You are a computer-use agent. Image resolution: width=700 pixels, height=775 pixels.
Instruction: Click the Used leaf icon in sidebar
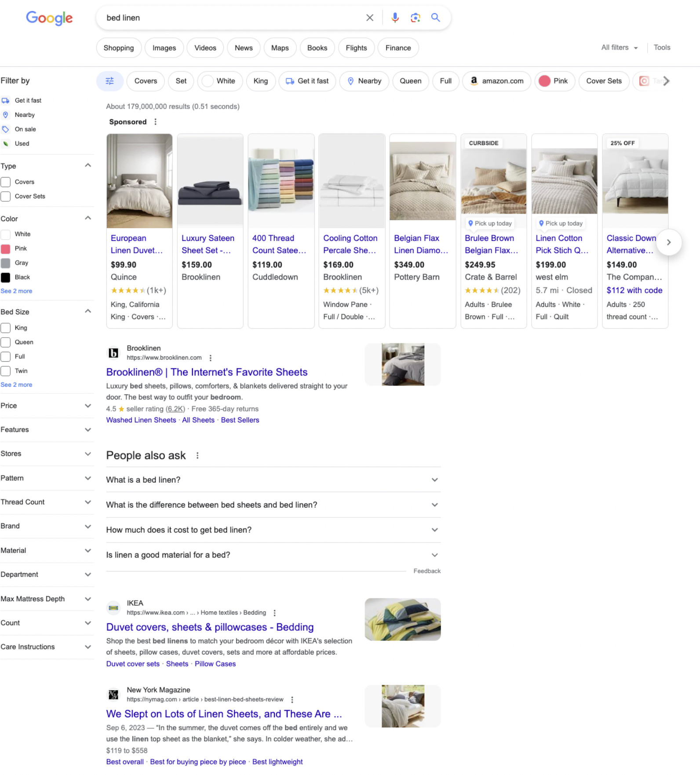tap(5, 144)
